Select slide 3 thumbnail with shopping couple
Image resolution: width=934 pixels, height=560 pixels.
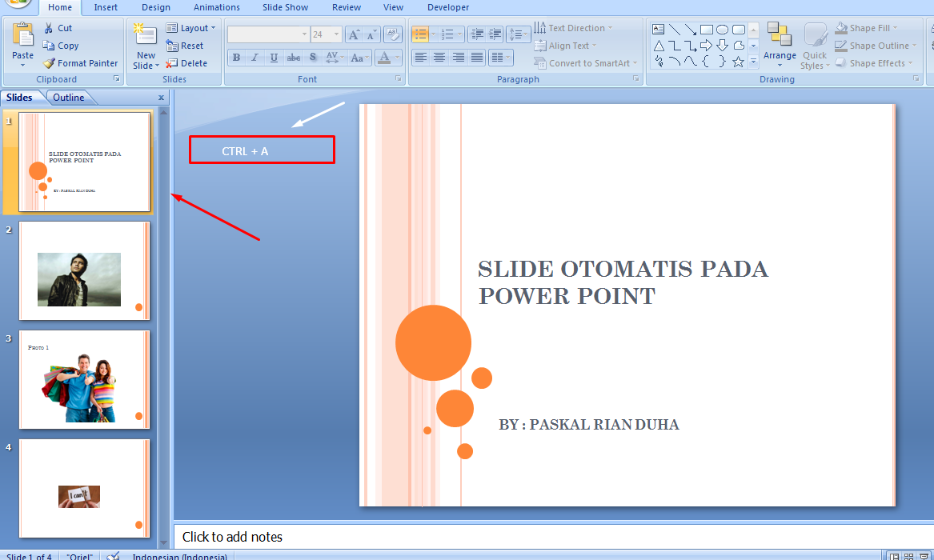tap(84, 380)
